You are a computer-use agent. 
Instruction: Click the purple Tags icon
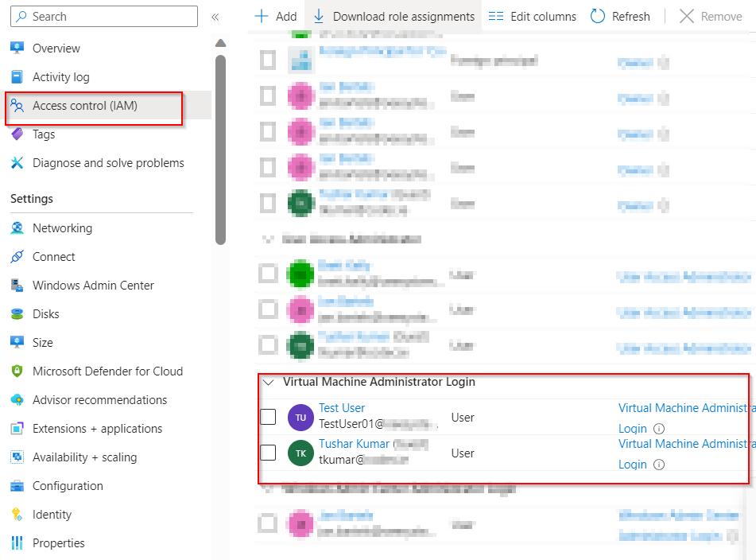pyautogui.click(x=17, y=134)
